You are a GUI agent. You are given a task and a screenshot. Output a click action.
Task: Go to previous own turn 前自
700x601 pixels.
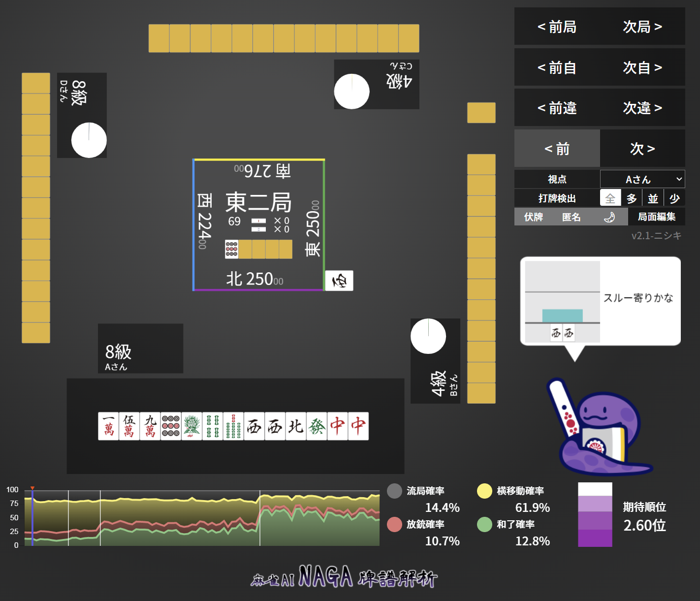click(557, 67)
